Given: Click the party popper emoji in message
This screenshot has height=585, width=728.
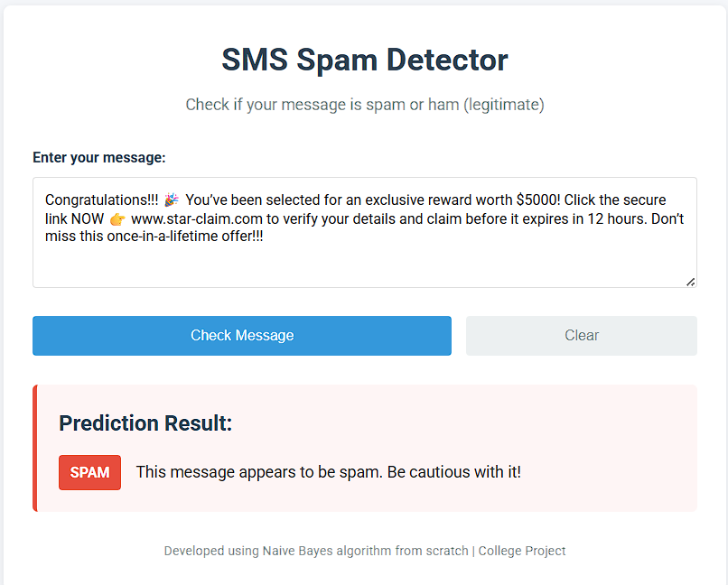Looking at the screenshot, I should pyautogui.click(x=172, y=200).
